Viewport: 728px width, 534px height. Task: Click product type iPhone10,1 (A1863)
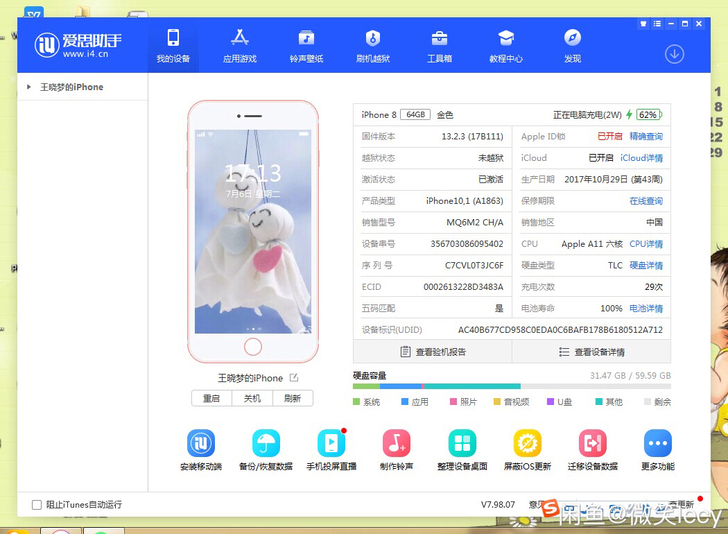point(465,201)
